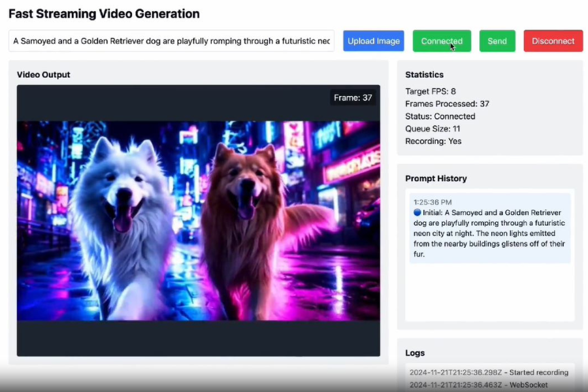588x392 pixels.
Task: Select the Prompt History heading
Action: coord(436,178)
